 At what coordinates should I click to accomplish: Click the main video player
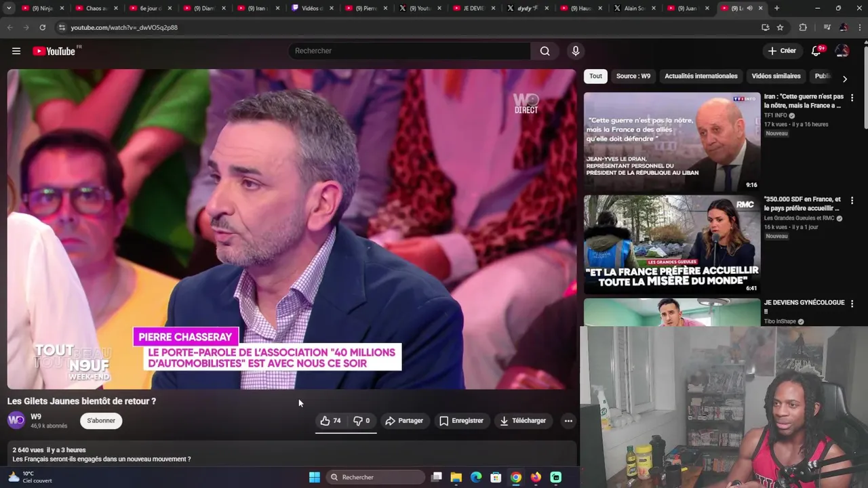click(292, 229)
